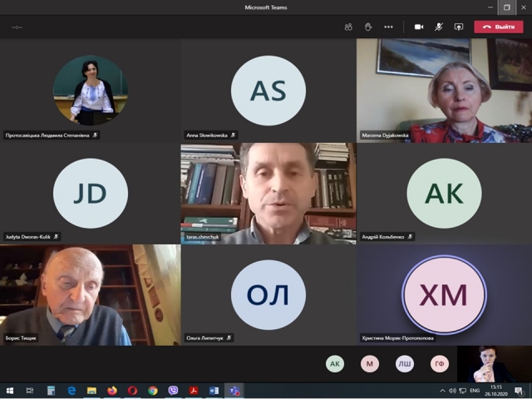Image resolution: width=532 pixels, height=399 pixels.
Task: Open the share screen tray
Action: pos(459,27)
